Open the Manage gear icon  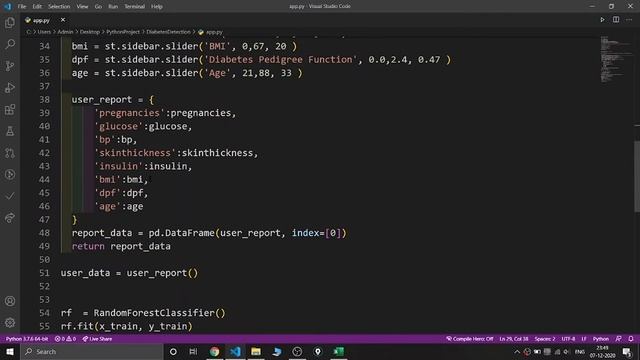(10, 323)
